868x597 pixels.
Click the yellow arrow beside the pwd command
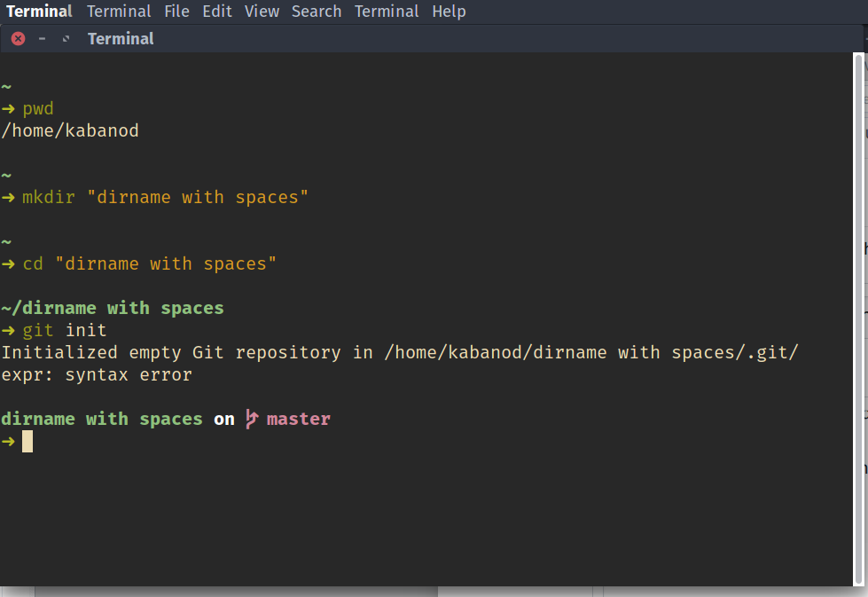8,107
